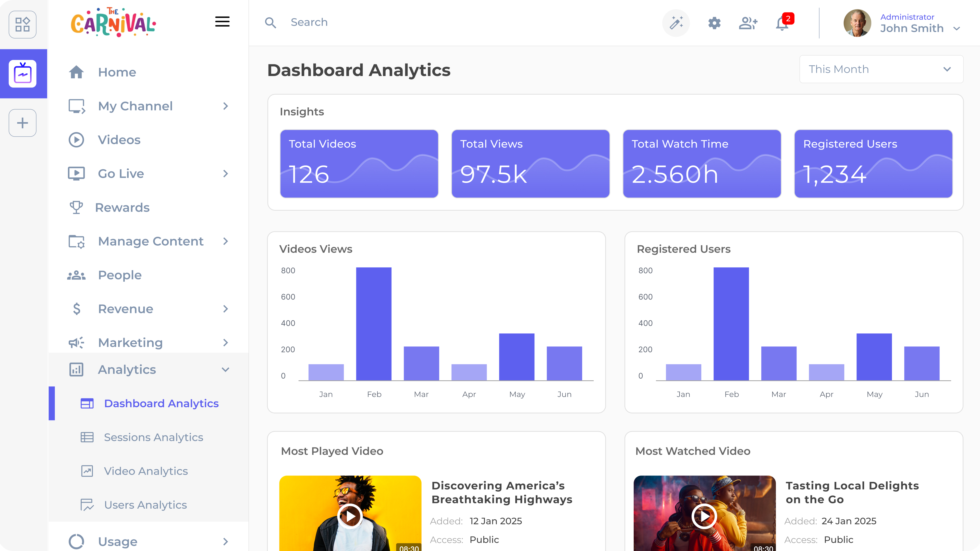
Task: Open Discovering America's Breathtaking Highways title
Action: click(501, 492)
